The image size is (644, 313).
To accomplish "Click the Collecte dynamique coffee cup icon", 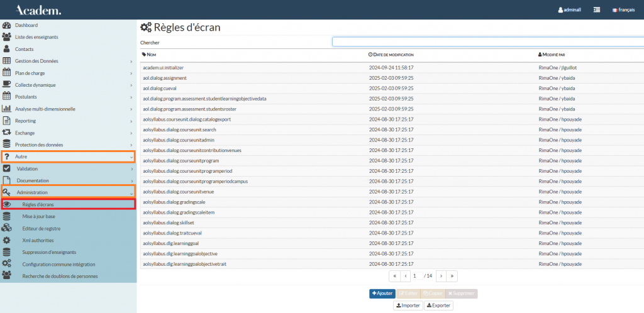I will point(7,85).
